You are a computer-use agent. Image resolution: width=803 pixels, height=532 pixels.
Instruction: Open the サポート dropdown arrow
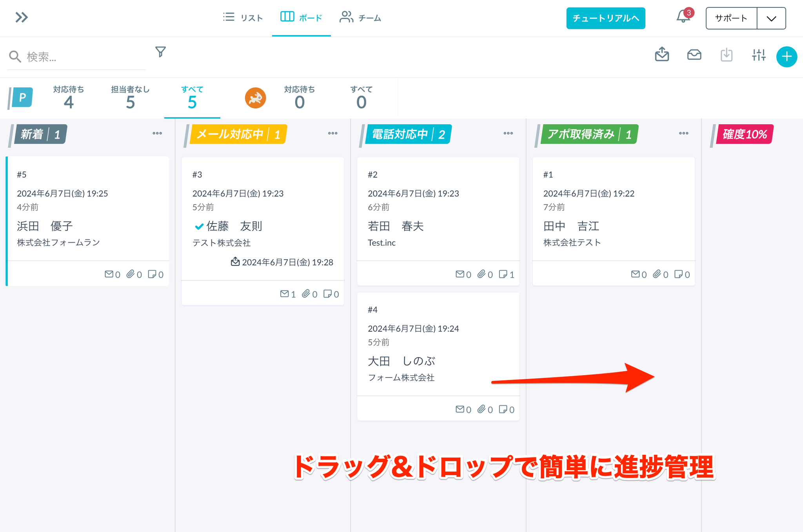coord(771,18)
